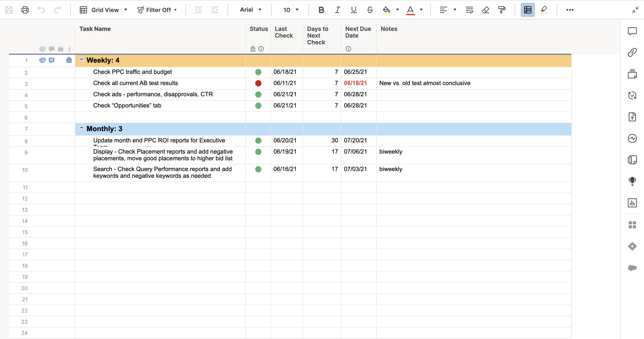Open font color dropdown arrow
Image resolution: width=644 pixels, height=339 pixels.
click(x=421, y=10)
